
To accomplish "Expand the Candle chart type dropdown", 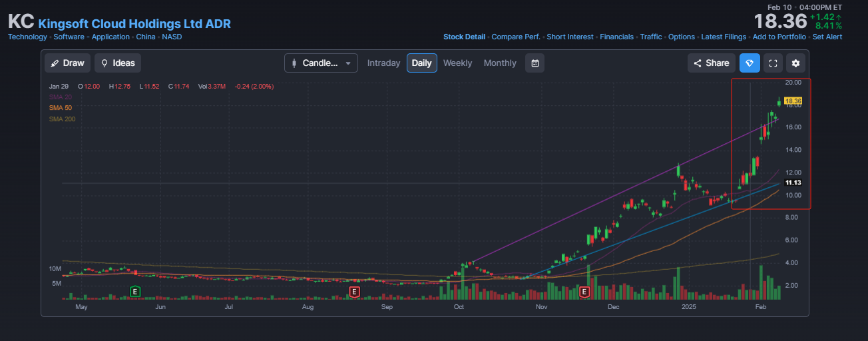I will pos(321,63).
